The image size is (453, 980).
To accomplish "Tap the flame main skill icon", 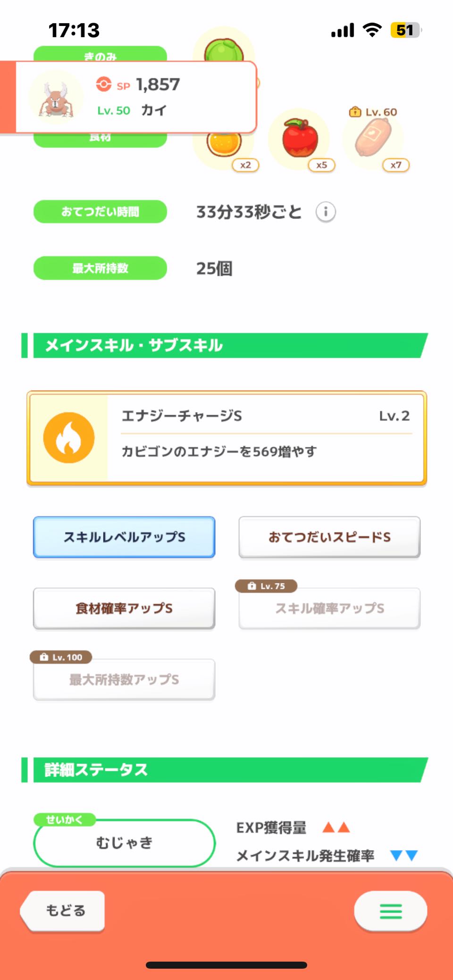I will pos(69,437).
